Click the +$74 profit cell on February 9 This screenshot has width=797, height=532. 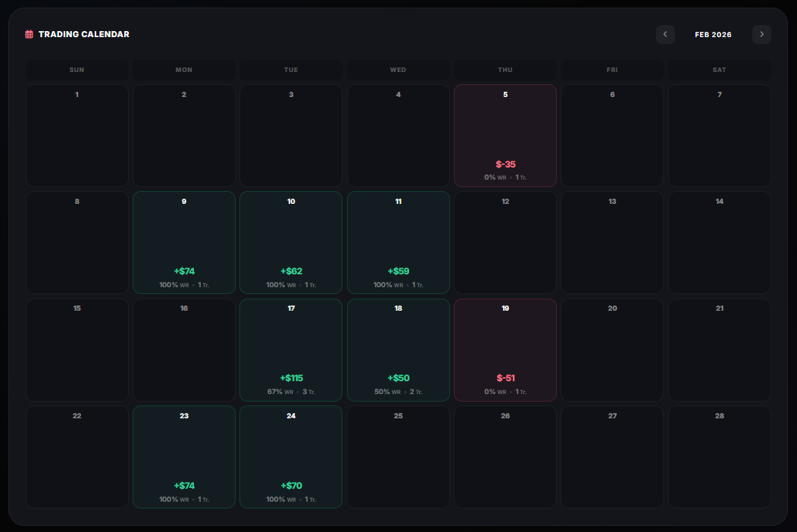[183, 242]
